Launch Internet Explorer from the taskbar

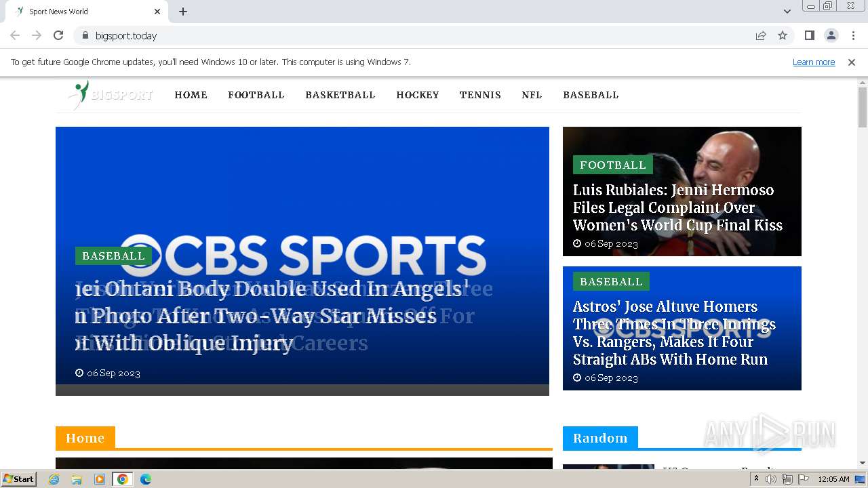(54, 479)
